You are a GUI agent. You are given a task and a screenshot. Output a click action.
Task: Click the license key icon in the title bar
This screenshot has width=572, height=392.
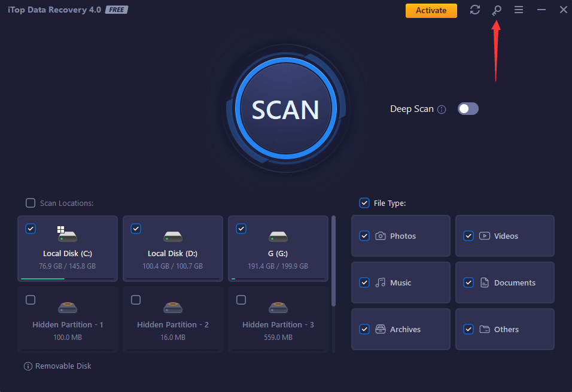tap(496, 10)
